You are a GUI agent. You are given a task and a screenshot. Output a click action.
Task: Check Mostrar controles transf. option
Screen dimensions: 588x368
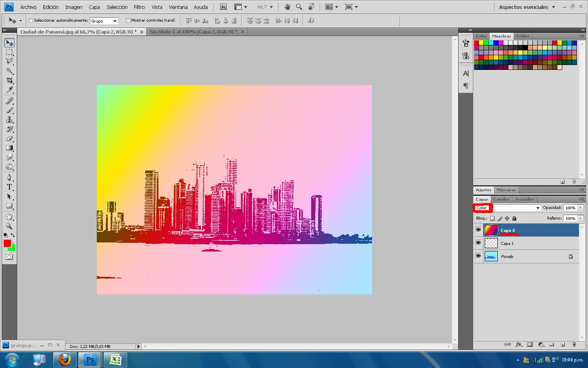tap(128, 20)
